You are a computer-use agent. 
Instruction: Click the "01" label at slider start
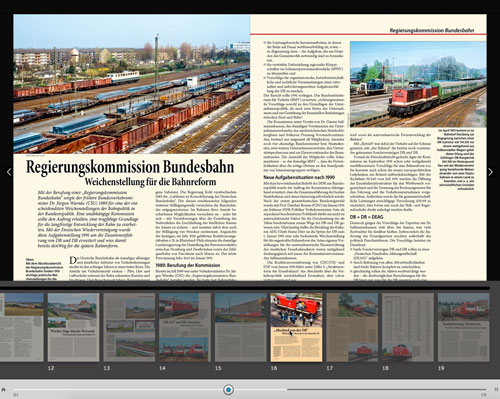point(15,395)
